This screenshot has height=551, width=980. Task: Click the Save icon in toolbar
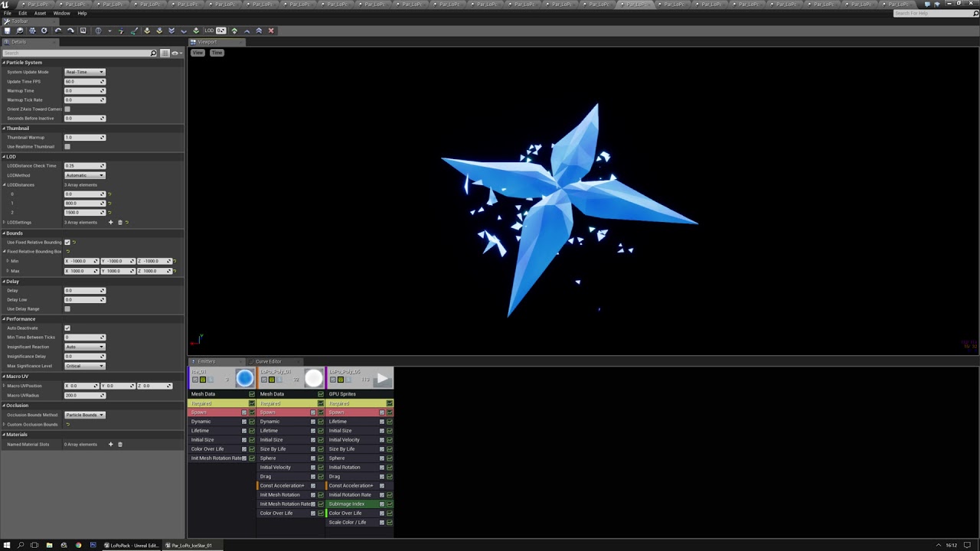[7, 31]
